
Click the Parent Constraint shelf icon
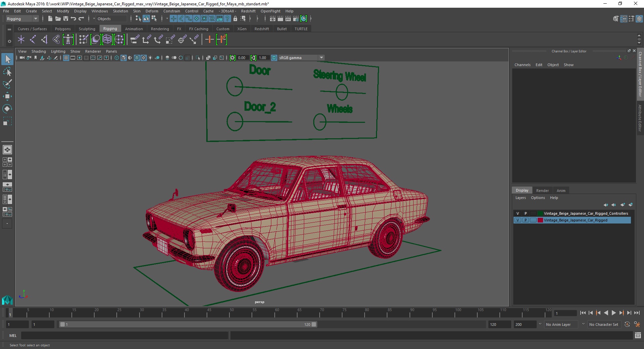(x=135, y=40)
